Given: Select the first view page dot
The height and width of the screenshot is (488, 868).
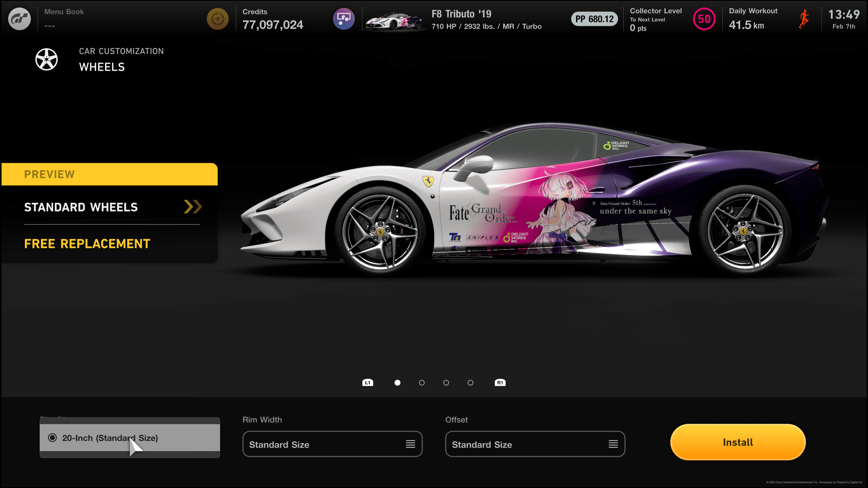Looking at the screenshot, I should (x=398, y=382).
